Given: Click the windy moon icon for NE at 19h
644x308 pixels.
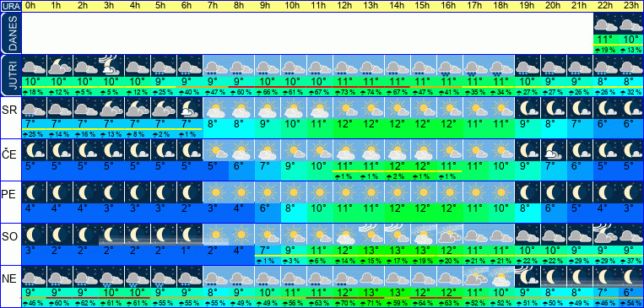Looking at the screenshot, I should [528, 276].
